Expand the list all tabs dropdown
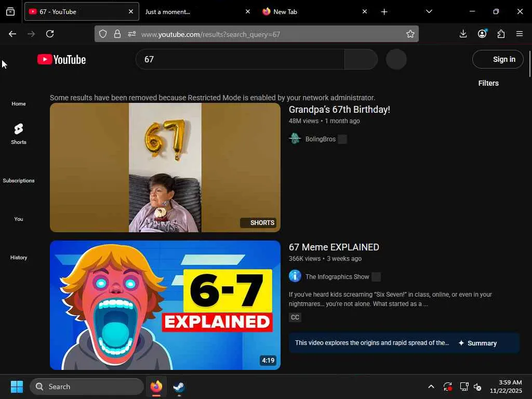Screen dimensions: 532x399 pos(429,11)
